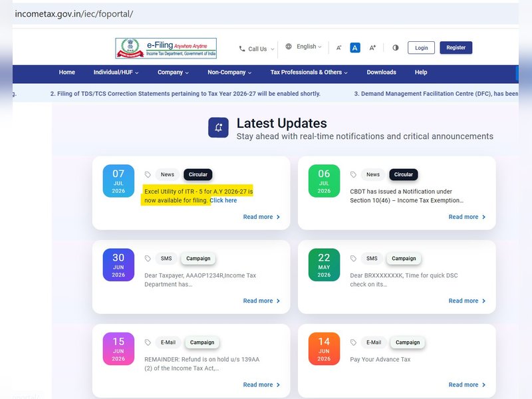
Task: Click the globe icon beside English
Action: [289, 47]
